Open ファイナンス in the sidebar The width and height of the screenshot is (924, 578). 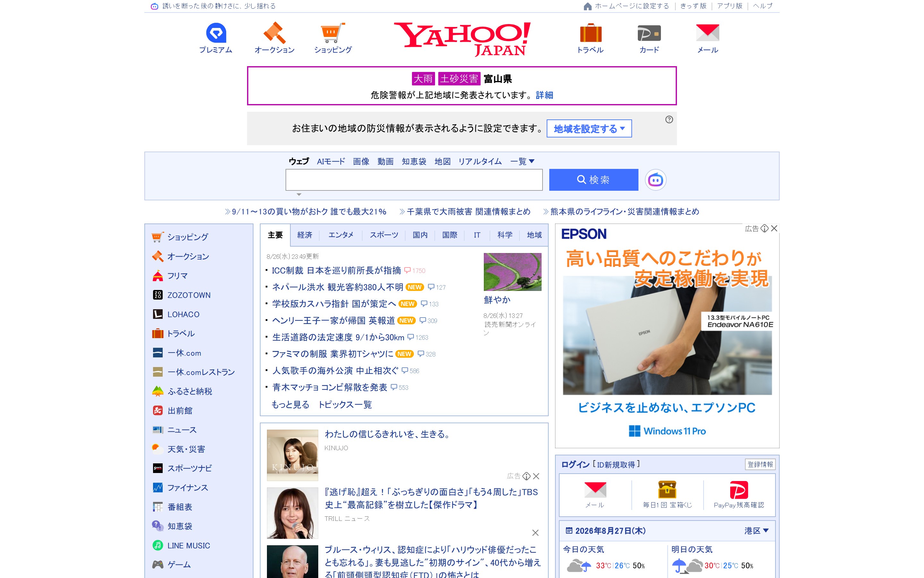180,487
